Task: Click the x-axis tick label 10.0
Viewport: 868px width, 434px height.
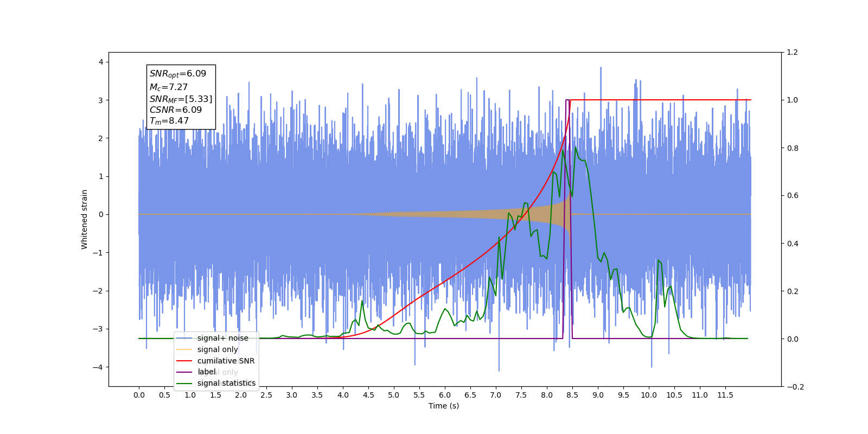Action: (x=649, y=395)
